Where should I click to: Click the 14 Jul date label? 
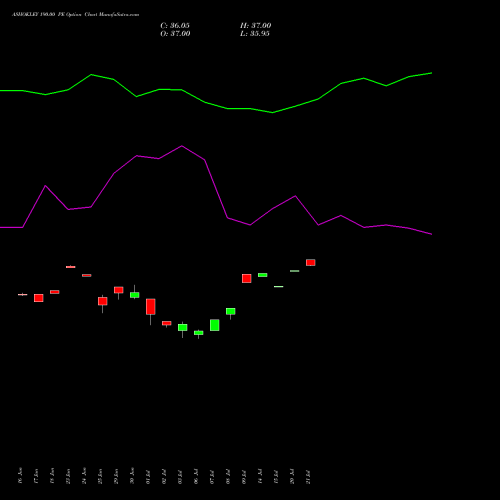pos(260,476)
